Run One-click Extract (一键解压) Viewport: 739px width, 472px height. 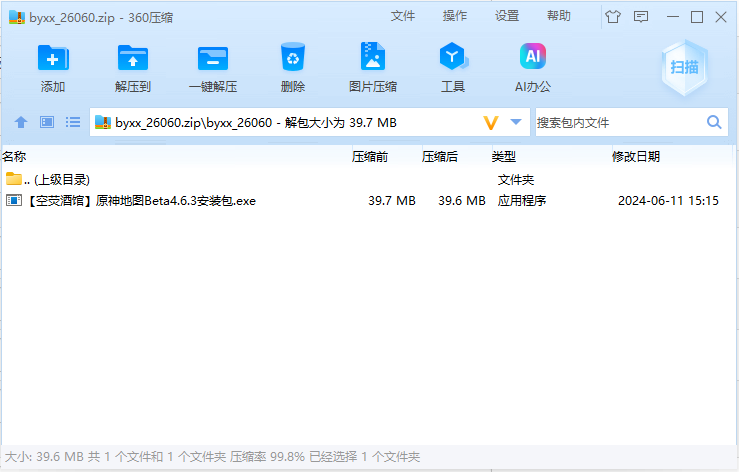pos(213,58)
